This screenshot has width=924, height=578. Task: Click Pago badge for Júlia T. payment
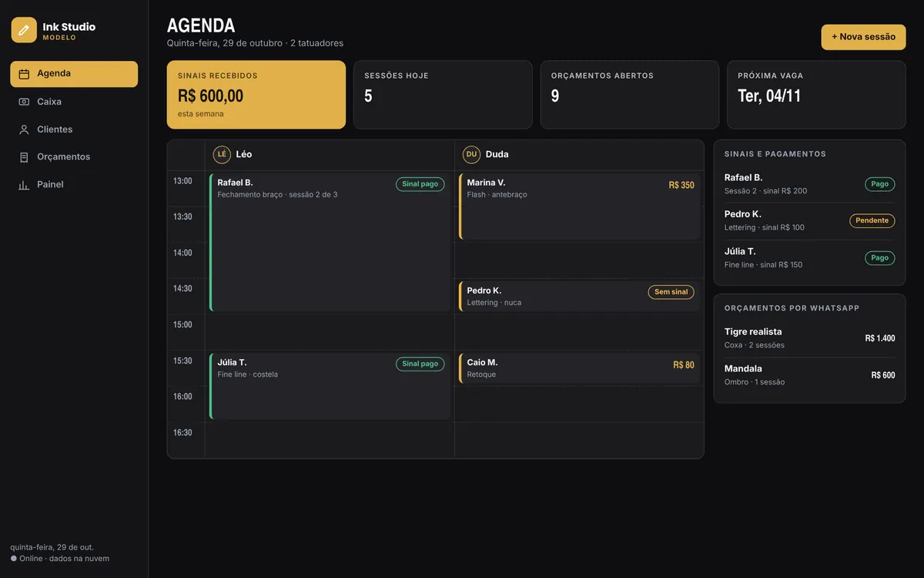pos(880,258)
